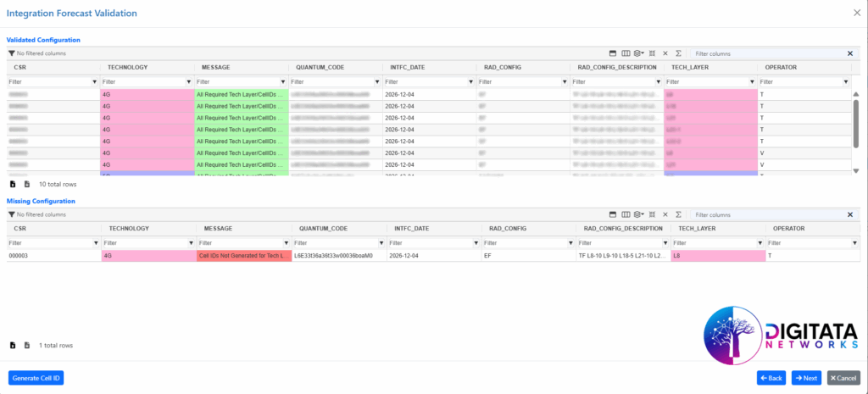The image size is (868, 394).
Task: Click the toggle panel icon in Validated Configuration toolbar
Action: tap(614, 53)
